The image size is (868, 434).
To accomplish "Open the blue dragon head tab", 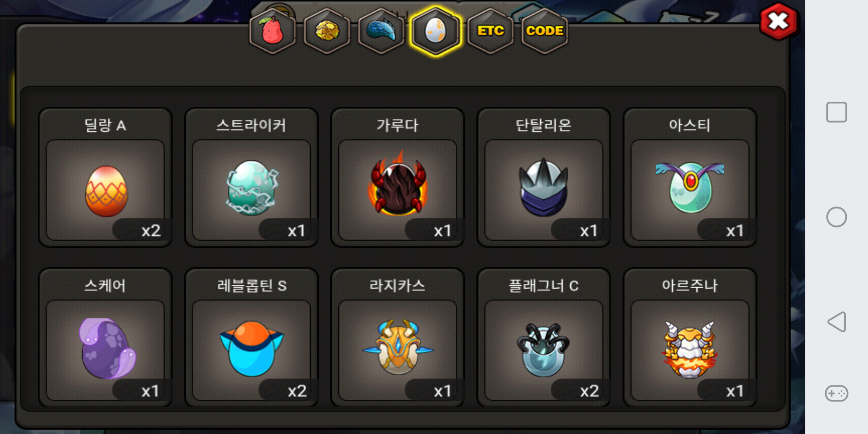I will click(x=381, y=31).
